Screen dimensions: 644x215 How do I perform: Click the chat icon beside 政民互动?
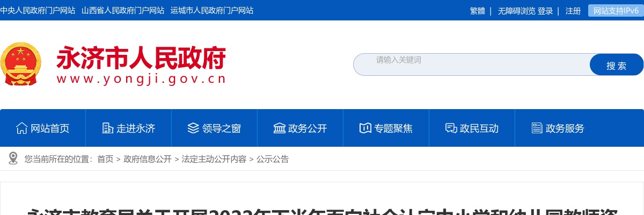tap(451, 128)
